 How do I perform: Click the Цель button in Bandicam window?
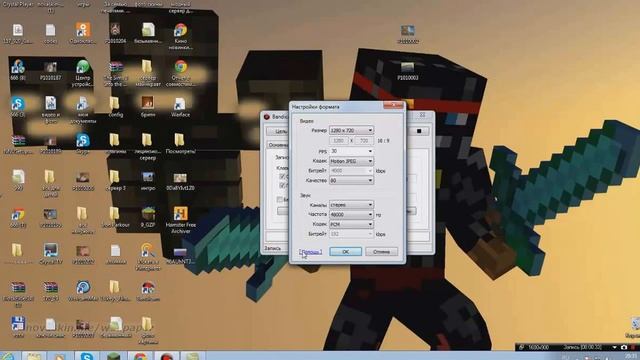point(278,131)
